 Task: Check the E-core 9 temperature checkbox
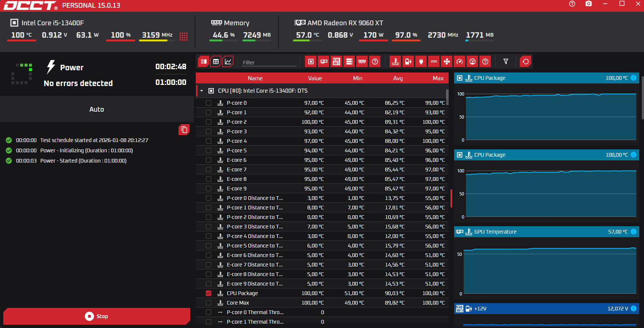tap(209, 189)
